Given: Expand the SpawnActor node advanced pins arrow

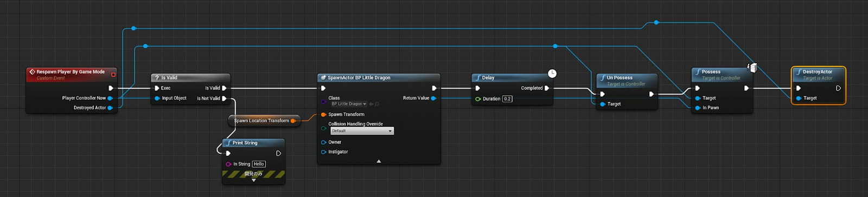Looking at the screenshot, I should 379,161.
